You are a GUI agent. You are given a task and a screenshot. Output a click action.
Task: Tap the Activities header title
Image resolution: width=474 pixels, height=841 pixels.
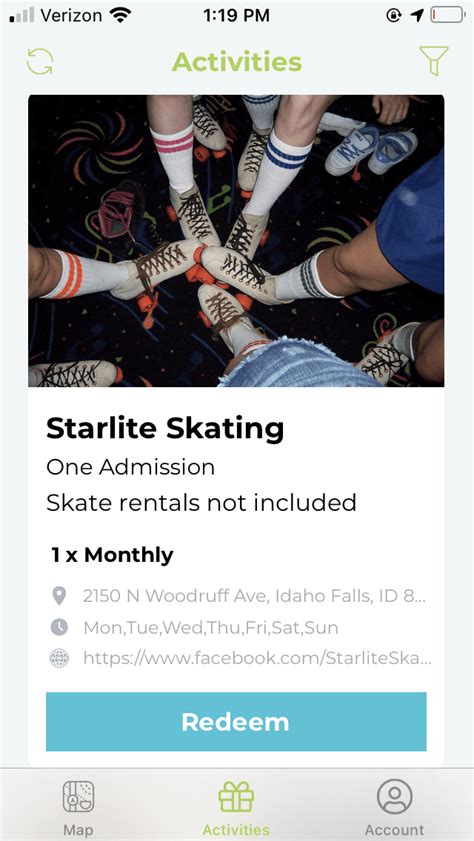tap(237, 62)
